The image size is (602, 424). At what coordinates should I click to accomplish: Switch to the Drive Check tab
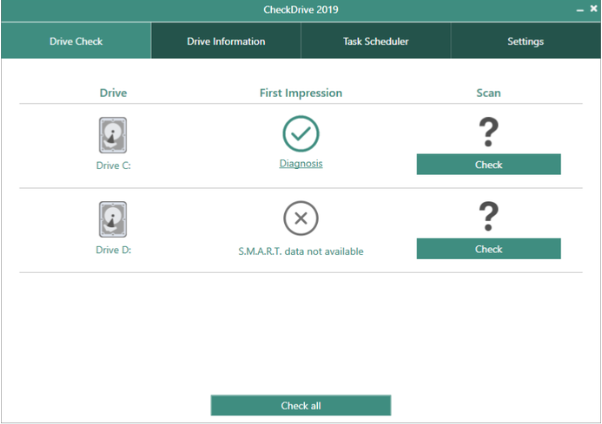click(76, 42)
